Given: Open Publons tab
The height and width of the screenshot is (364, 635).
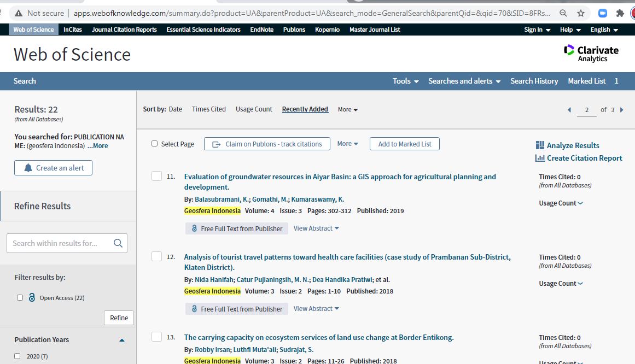Looking at the screenshot, I should 294,30.
